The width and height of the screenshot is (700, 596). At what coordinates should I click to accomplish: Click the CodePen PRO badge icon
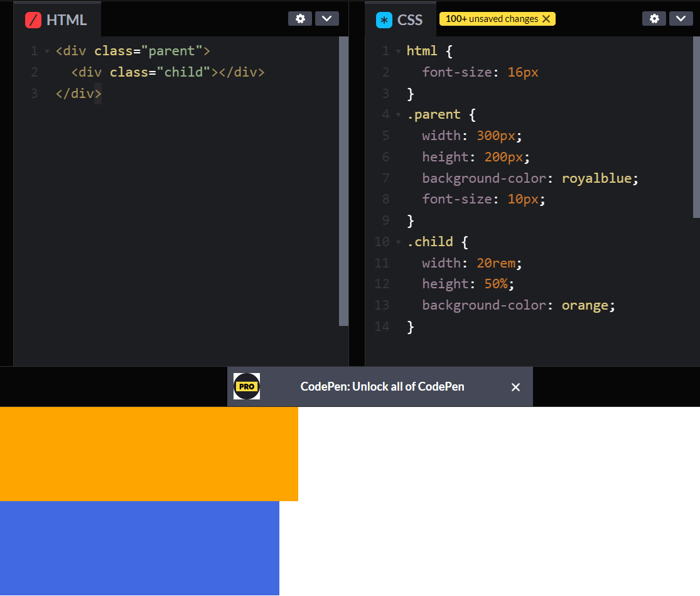247,387
